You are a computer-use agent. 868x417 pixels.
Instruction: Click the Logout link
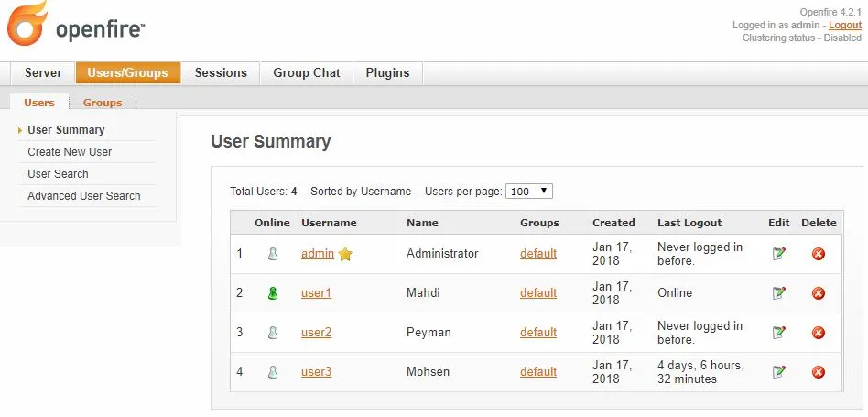pyautogui.click(x=845, y=26)
